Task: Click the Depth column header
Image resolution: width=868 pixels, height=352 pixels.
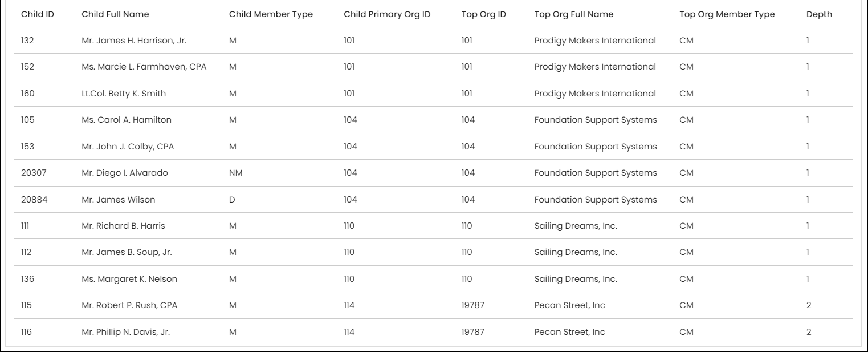Action: [x=819, y=14]
